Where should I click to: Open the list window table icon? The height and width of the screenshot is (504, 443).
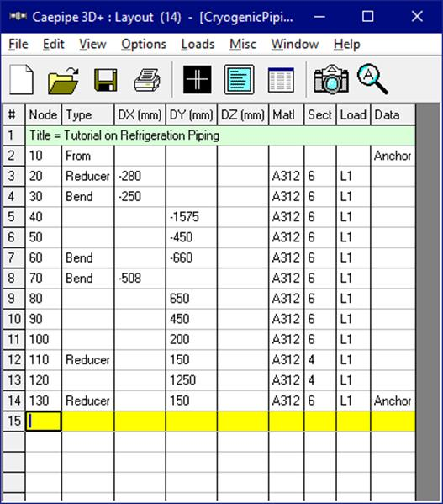(x=281, y=80)
